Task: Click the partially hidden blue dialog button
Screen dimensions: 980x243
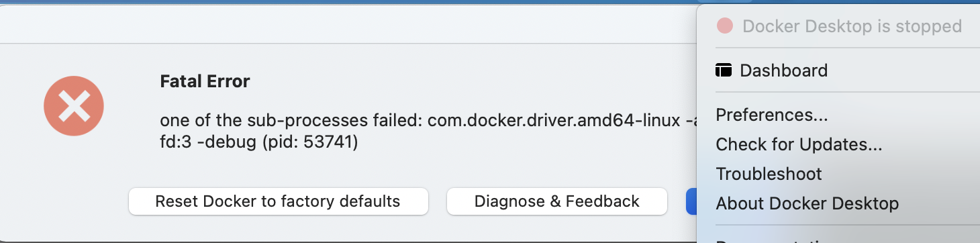Action: click(x=691, y=201)
